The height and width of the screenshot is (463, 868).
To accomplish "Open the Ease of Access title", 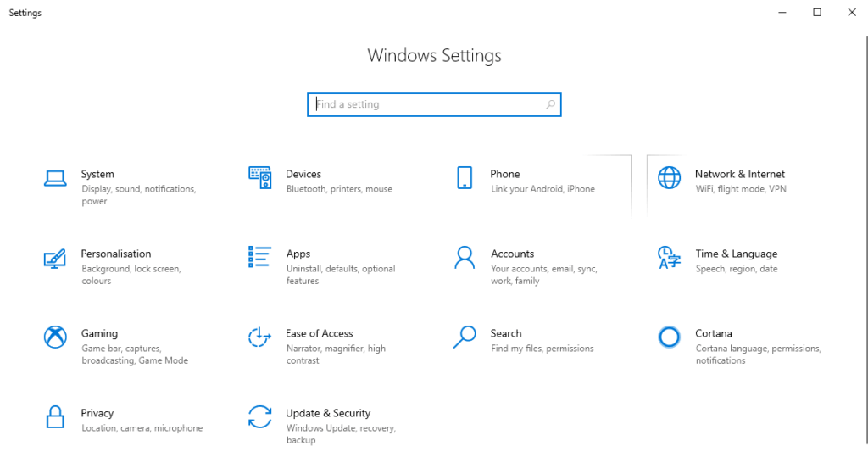I will [319, 333].
